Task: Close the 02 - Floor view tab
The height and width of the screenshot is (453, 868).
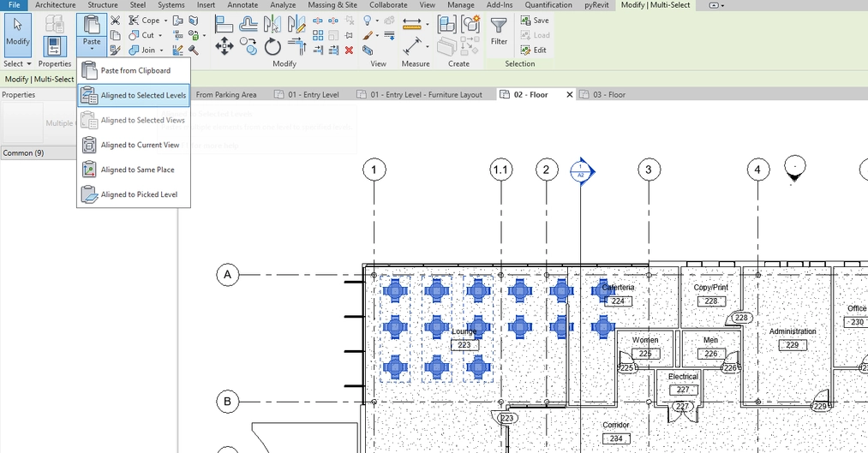Action: (x=569, y=94)
